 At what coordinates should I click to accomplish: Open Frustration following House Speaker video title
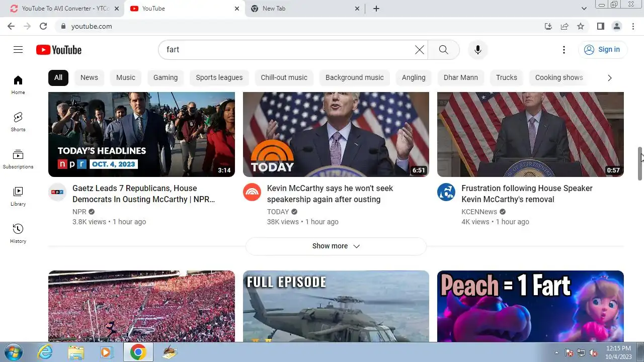pos(527,194)
